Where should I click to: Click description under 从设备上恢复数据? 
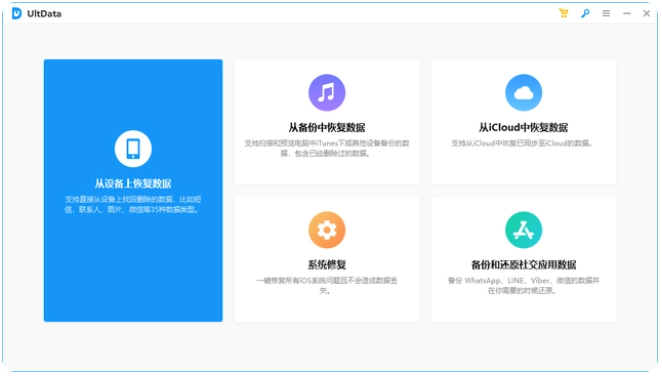[133, 204]
